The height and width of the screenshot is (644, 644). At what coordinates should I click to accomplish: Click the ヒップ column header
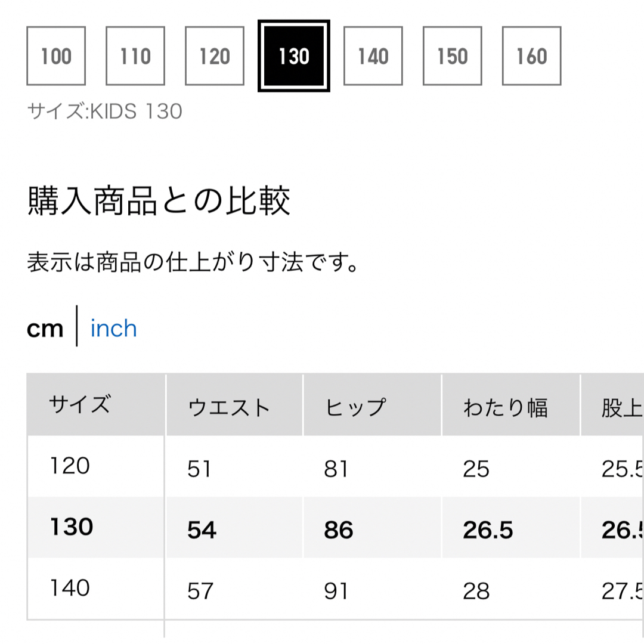point(372,404)
